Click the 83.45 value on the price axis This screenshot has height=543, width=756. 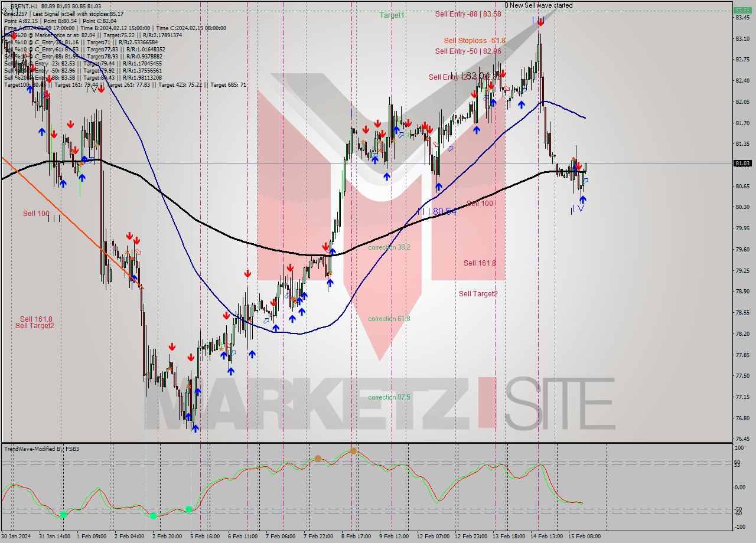(x=742, y=18)
